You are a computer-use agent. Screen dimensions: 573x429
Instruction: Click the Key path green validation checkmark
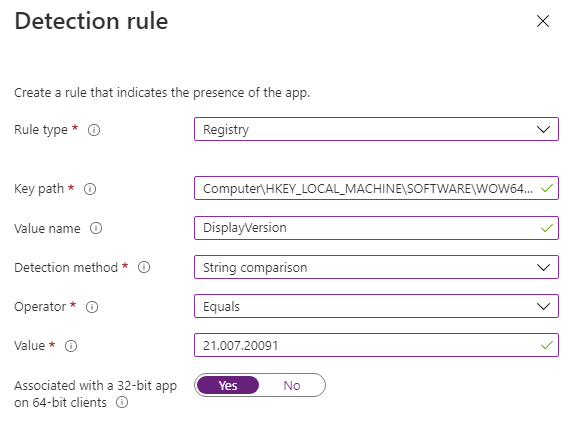[547, 189]
